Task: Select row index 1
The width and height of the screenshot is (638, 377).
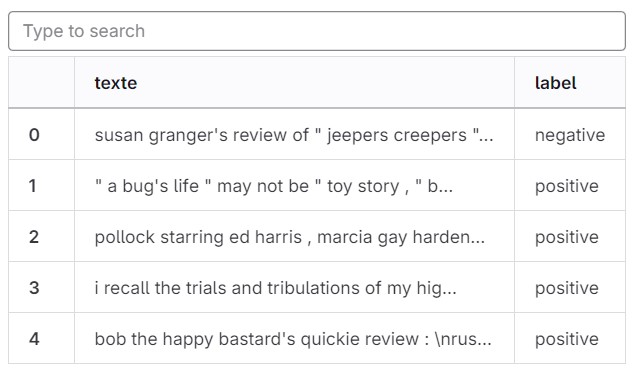Action: [33, 186]
